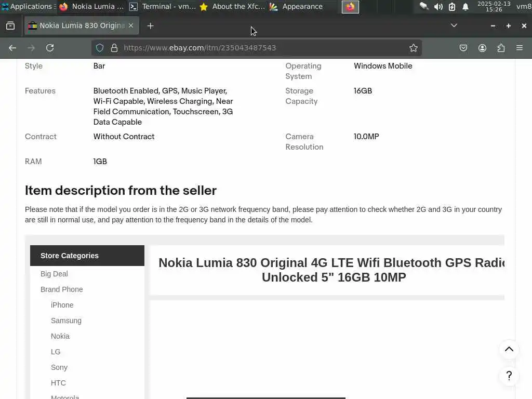Screen dimensions: 532x399
Task: Open tracking protection shield info
Action: pyautogui.click(x=100, y=48)
